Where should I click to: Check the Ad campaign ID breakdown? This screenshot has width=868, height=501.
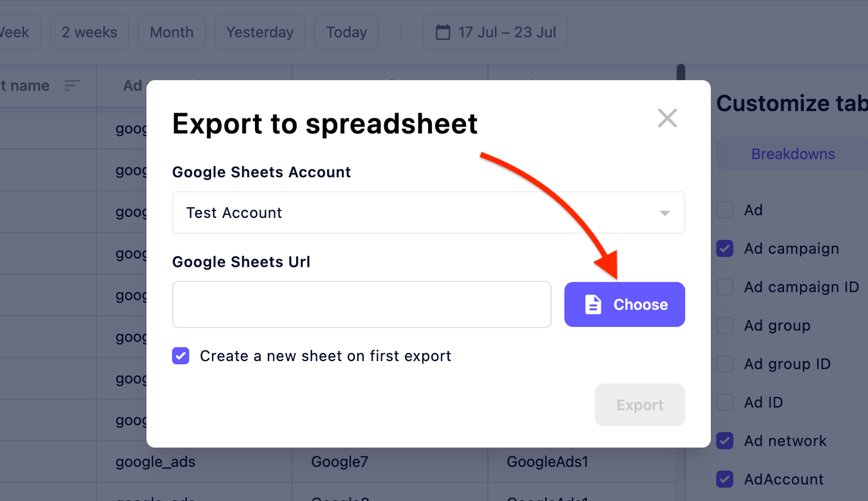(725, 287)
